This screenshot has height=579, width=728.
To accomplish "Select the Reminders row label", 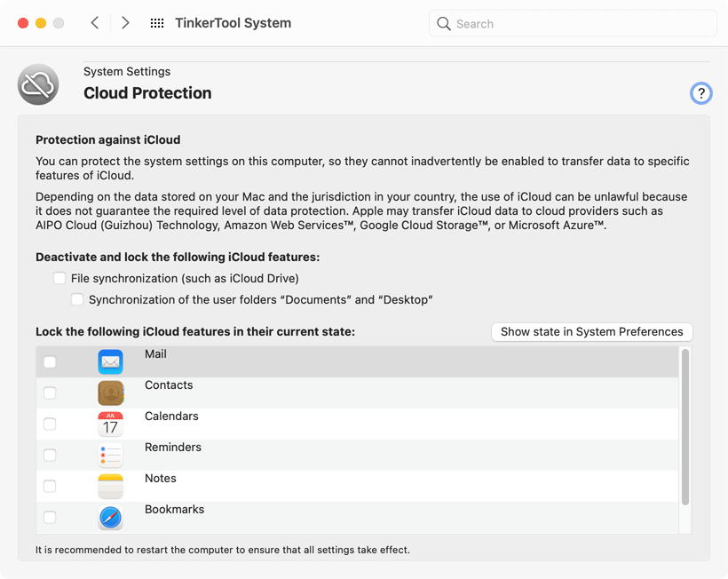I will 173,448.
